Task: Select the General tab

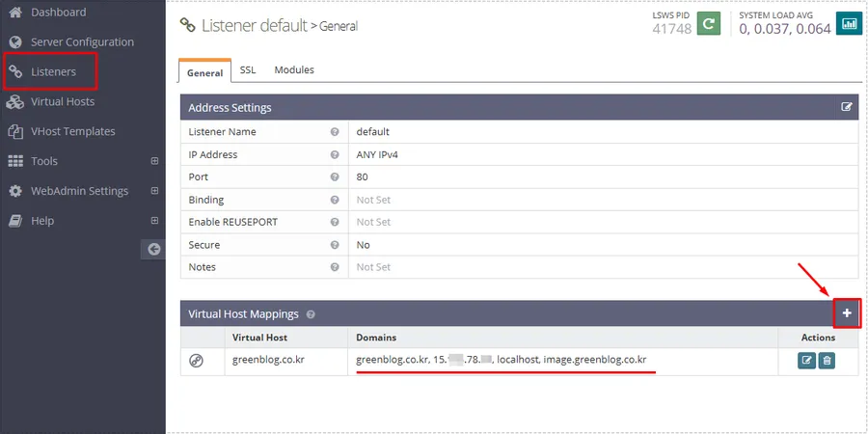Action: coord(204,71)
